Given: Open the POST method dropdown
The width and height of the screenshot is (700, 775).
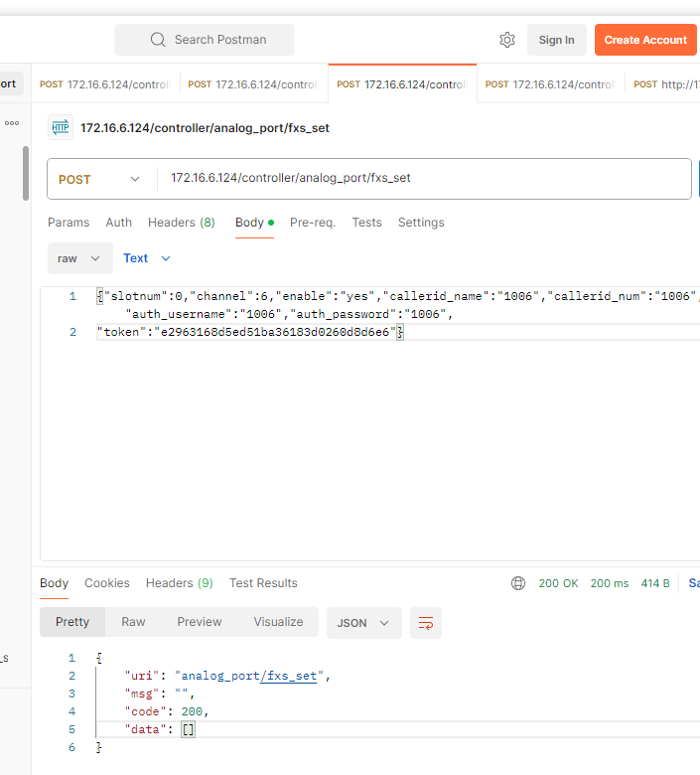Looking at the screenshot, I should point(99,179).
